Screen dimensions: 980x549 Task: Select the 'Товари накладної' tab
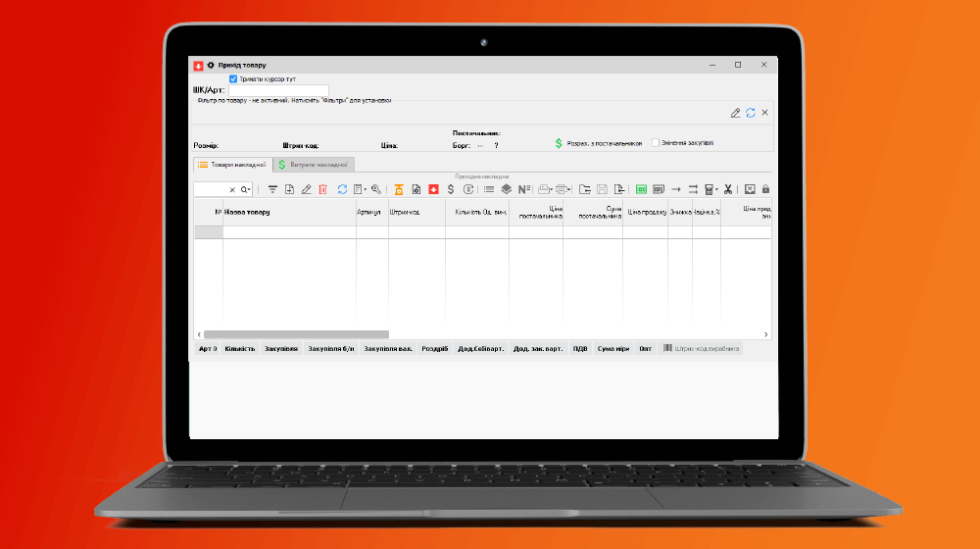[x=231, y=165]
